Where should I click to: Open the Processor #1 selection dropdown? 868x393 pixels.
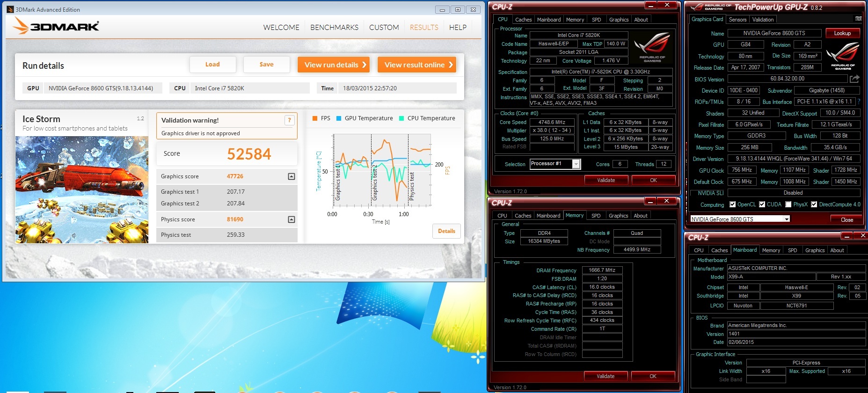click(x=576, y=164)
